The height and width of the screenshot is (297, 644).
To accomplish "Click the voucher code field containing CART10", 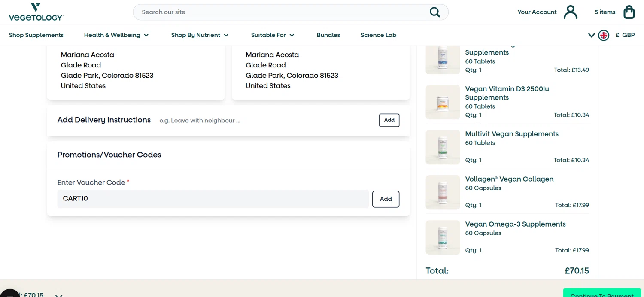I will click(x=213, y=199).
